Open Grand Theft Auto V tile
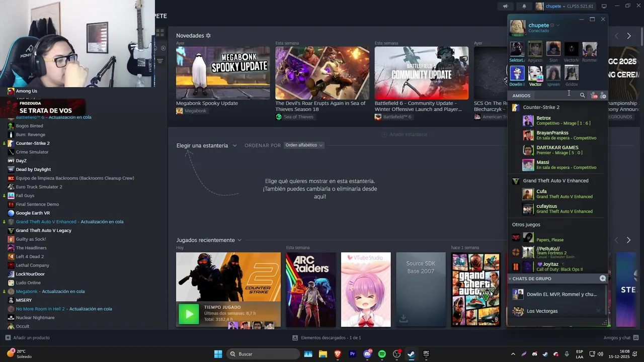 [476, 290]
